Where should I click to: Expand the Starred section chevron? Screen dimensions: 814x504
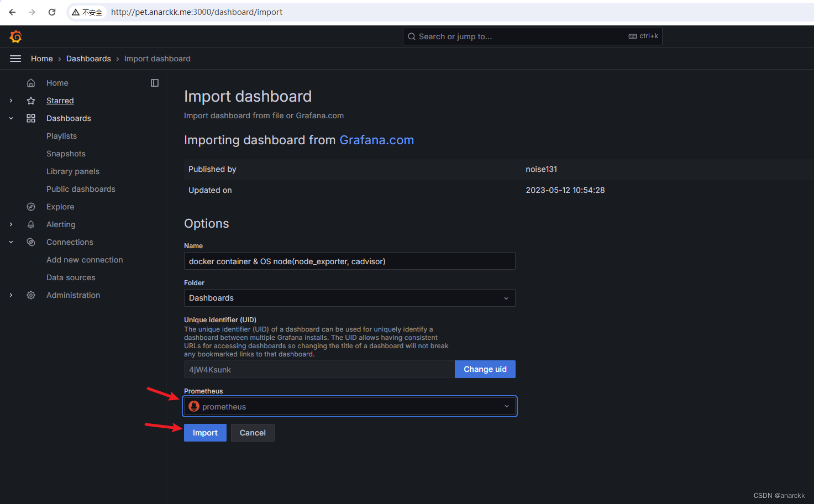[x=11, y=101]
